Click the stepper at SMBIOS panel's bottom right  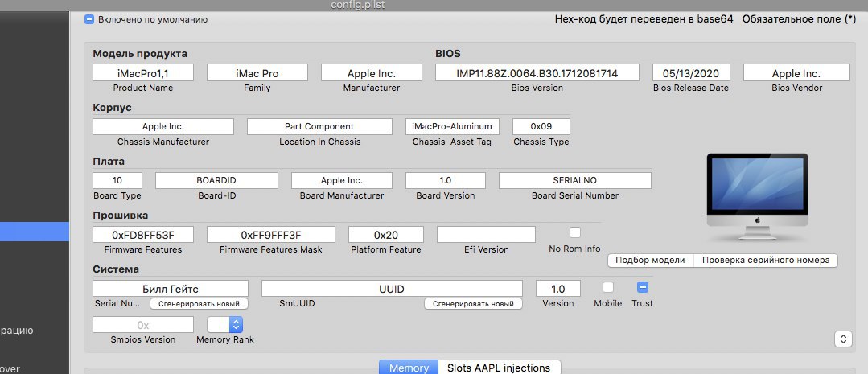click(x=843, y=339)
